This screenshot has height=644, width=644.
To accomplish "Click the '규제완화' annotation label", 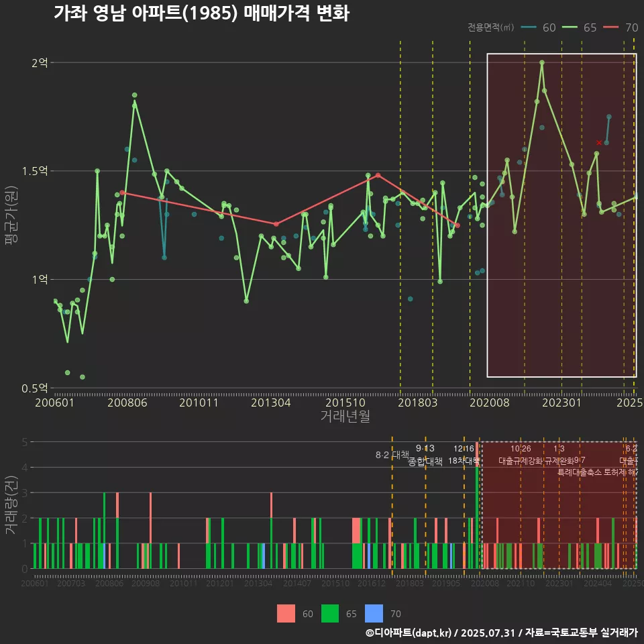I will pyautogui.click(x=559, y=461).
